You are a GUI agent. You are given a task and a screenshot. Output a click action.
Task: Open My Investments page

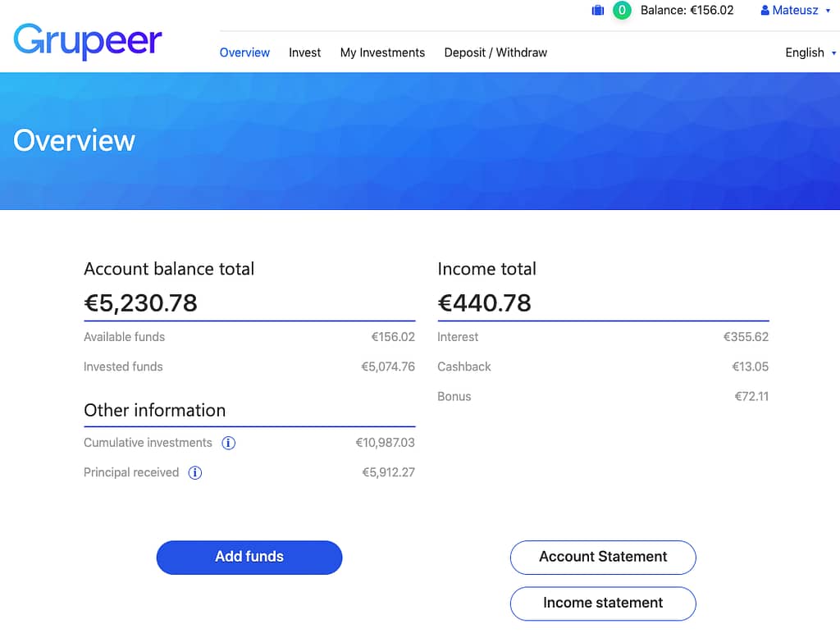(382, 52)
